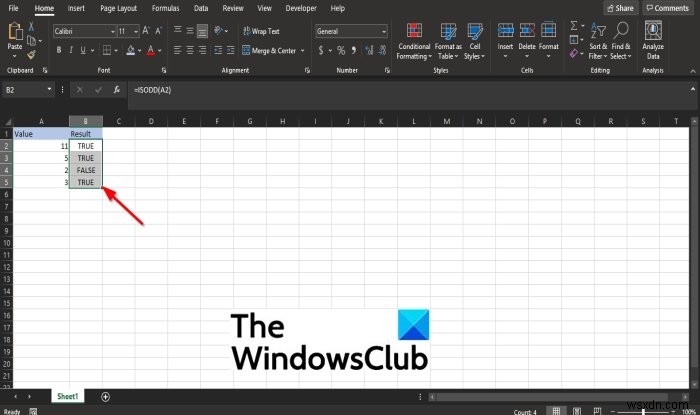Click the Comments button
The height and width of the screenshot is (415, 700).
tap(667, 8)
